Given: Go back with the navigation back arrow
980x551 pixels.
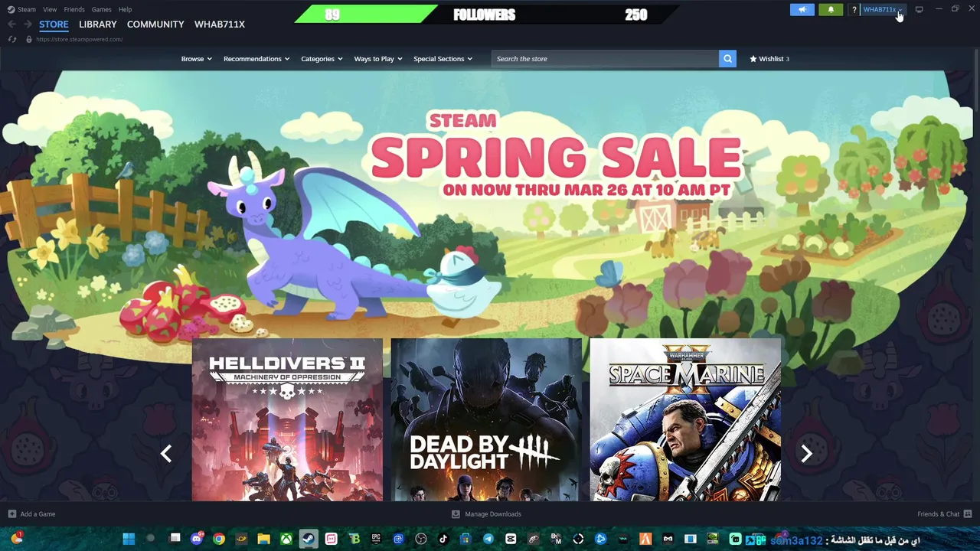Looking at the screenshot, I should point(11,24).
